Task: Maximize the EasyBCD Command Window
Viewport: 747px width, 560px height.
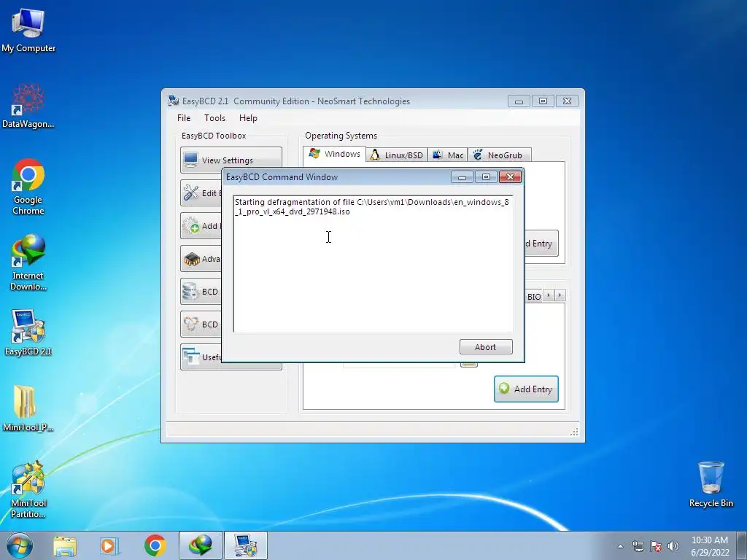Action: (x=486, y=176)
